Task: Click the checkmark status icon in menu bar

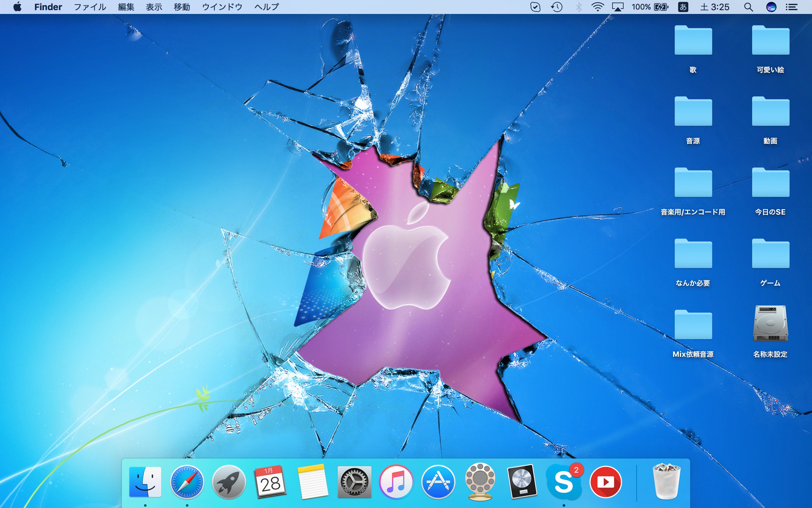Action: (535, 7)
